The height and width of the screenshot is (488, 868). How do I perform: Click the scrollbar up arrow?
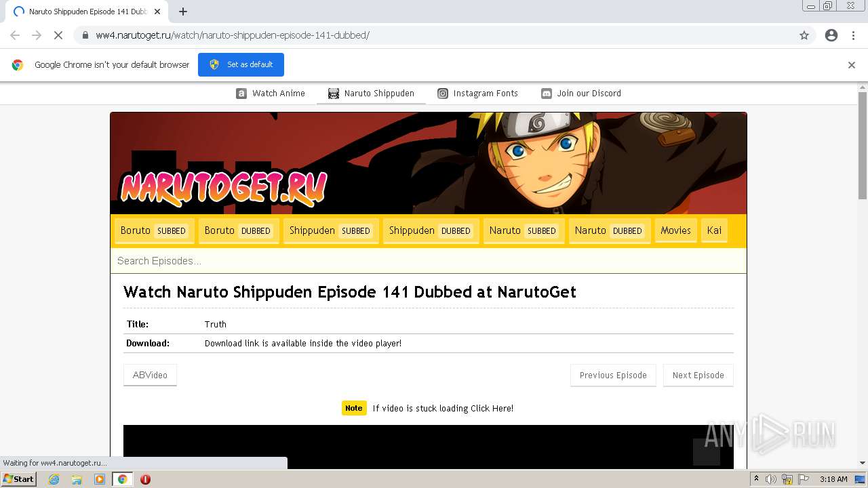863,87
